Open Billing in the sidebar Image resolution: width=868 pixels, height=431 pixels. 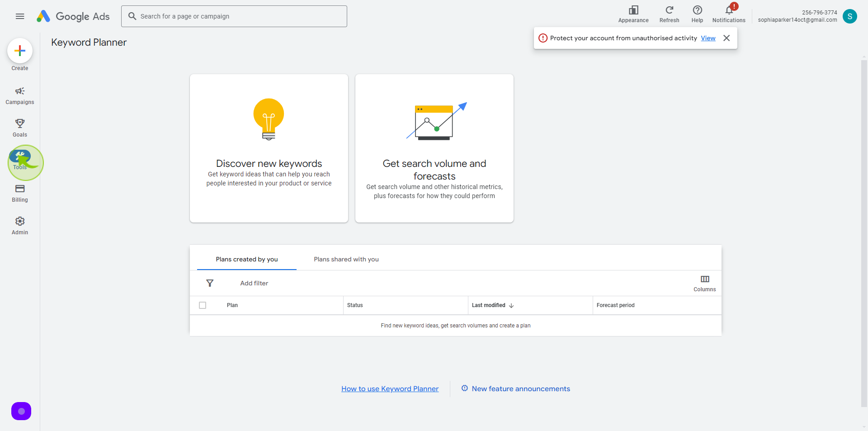tap(20, 193)
